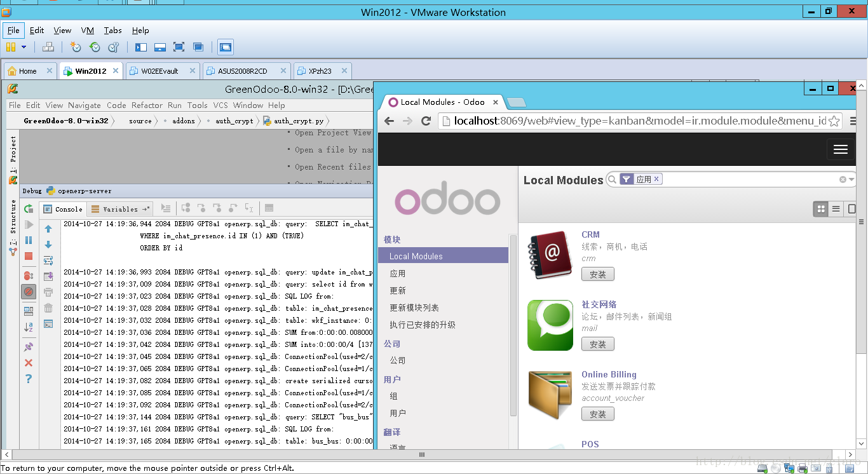Switch to Unity mode via the toolbar icon
Image resolution: width=868 pixels, height=474 pixels.
pos(198,47)
